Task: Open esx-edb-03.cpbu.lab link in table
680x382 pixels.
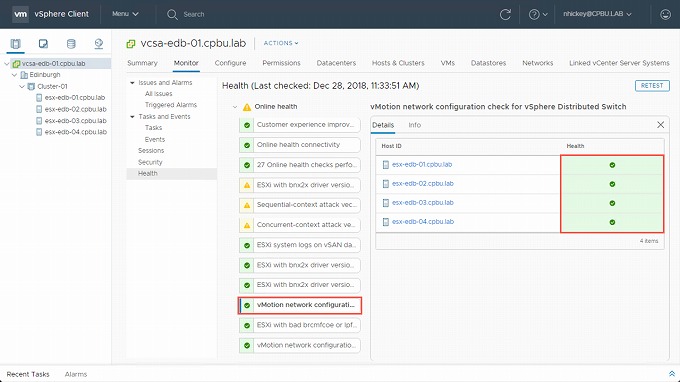Action: pyautogui.click(x=423, y=203)
